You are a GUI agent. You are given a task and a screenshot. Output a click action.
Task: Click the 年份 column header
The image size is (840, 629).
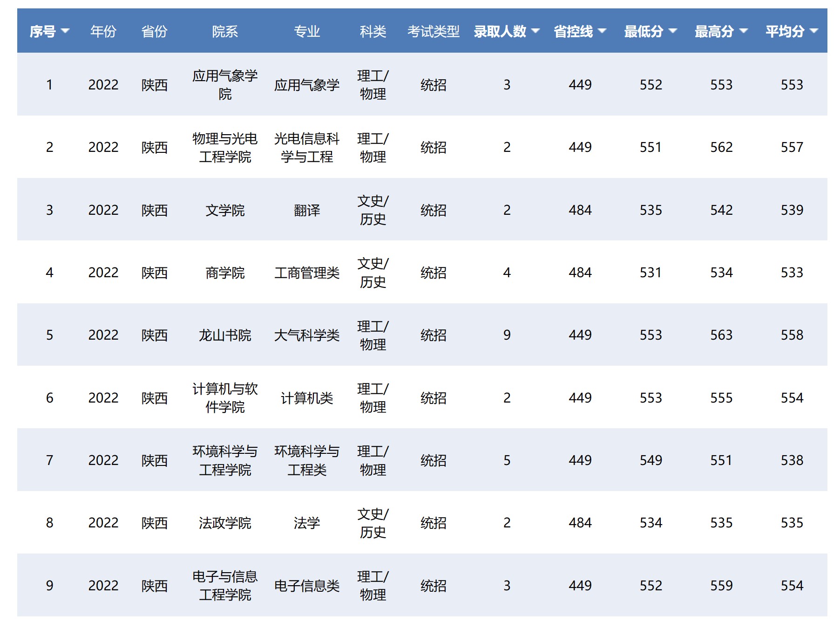pyautogui.click(x=103, y=32)
